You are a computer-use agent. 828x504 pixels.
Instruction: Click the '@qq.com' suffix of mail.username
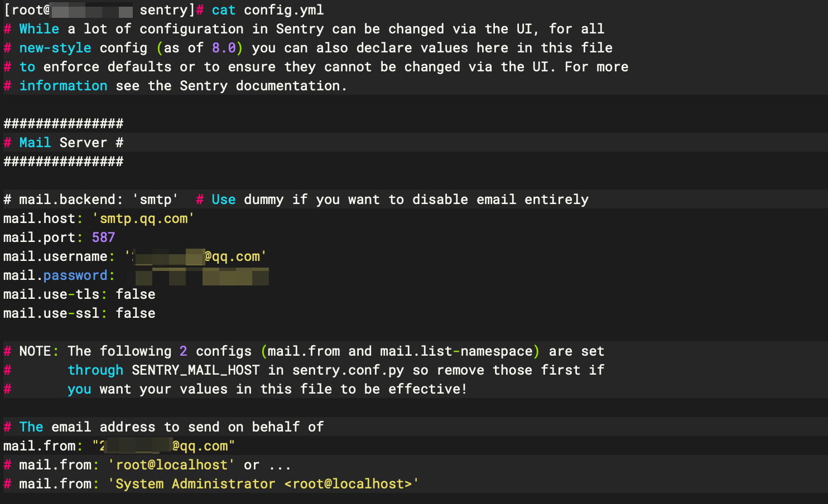pos(232,256)
